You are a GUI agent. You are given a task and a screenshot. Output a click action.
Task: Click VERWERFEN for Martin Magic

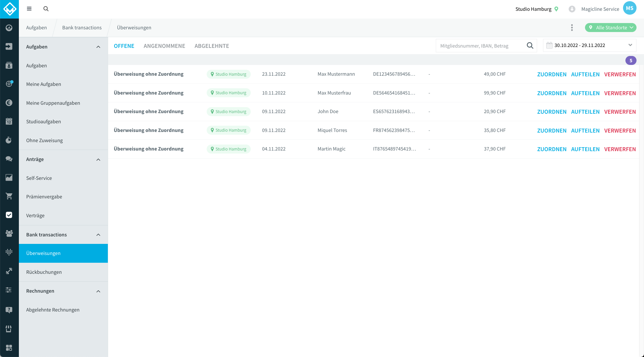620,149
